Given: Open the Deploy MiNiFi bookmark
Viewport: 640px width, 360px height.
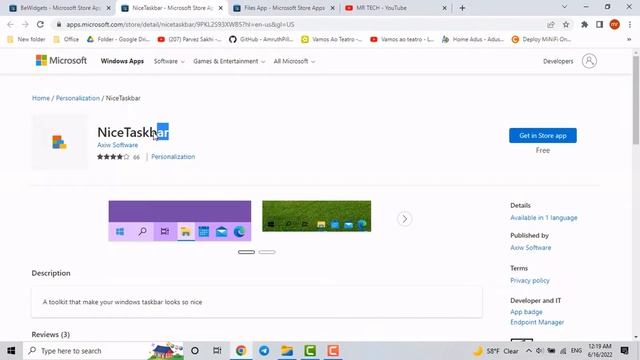Looking at the screenshot, I should click(x=542, y=40).
